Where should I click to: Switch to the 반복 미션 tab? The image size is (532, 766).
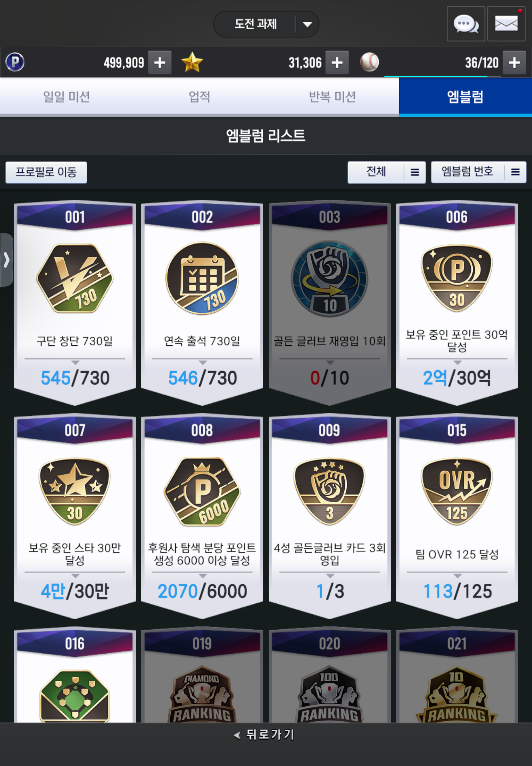pos(332,97)
